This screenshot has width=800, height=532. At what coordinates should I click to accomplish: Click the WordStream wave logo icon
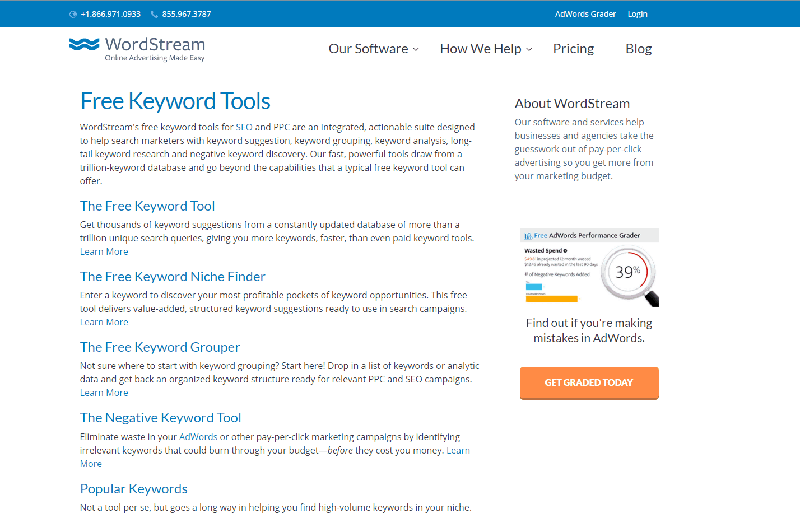84,44
